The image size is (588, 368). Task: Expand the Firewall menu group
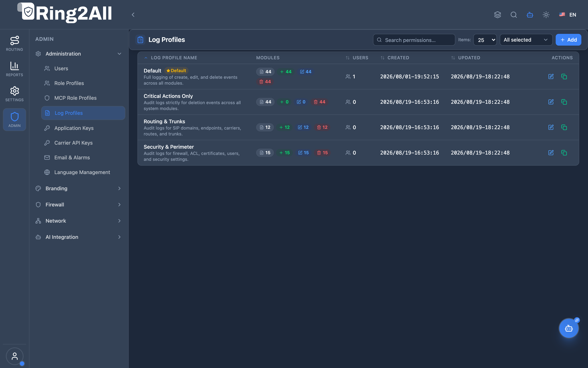[x=78, y=205]
